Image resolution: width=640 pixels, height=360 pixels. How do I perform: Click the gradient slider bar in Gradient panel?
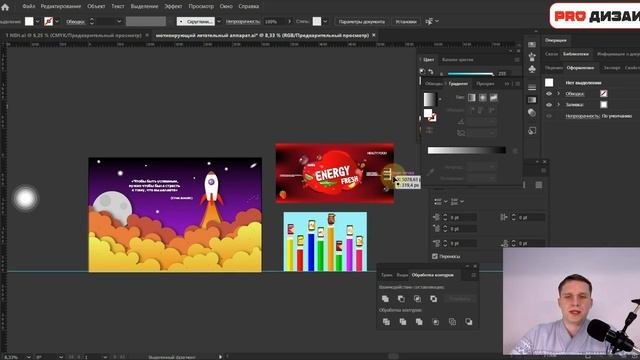(467, 150)
